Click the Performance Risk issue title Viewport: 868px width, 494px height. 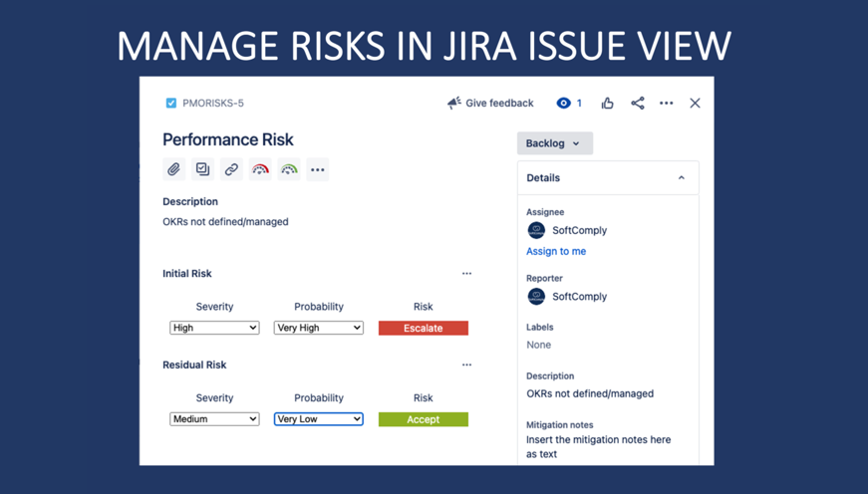tap(228, 139)
